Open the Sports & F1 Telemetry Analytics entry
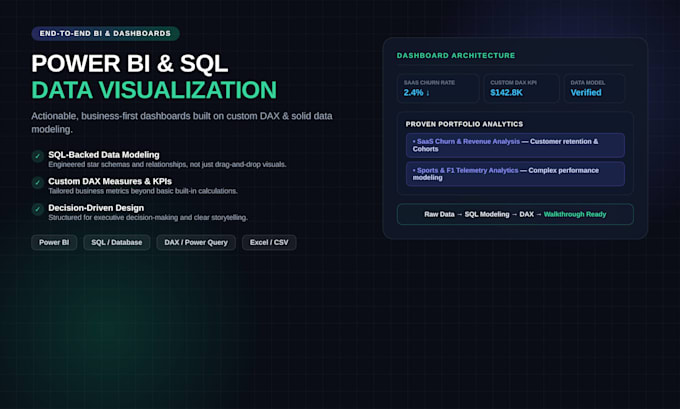This screenshot has width=680, height=409. tap(515, 174)
